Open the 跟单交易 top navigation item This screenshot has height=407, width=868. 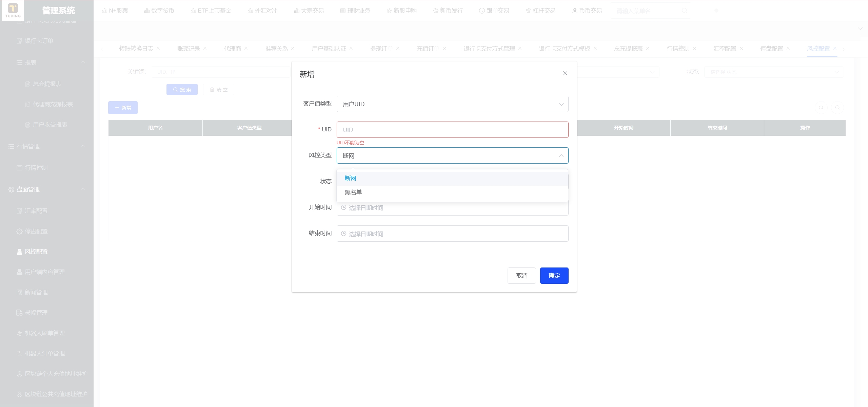coord(494,11)
